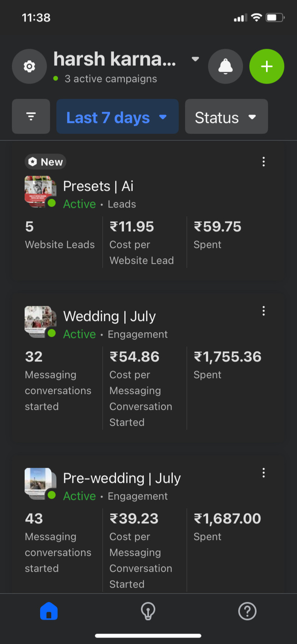The image size is (297, 644).
Task: Open the filter options icon
Action: (31, 117)
